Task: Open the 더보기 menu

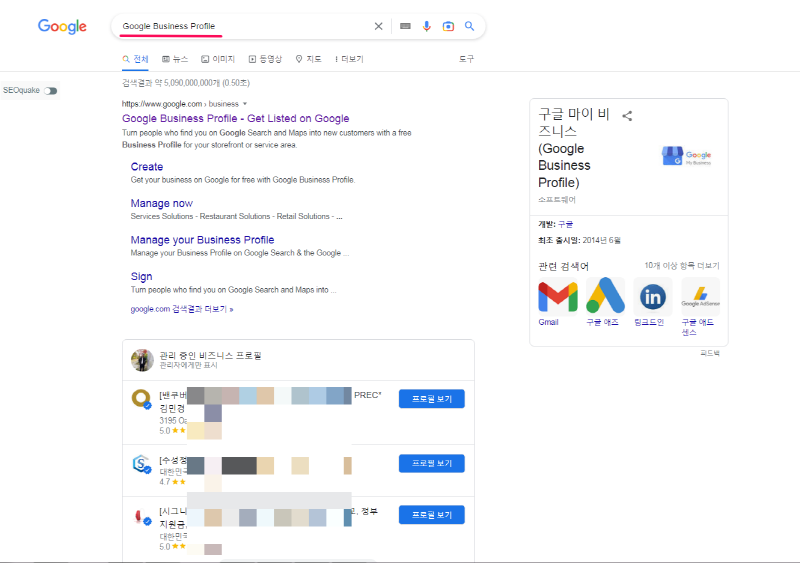Action: pos(349,59)
